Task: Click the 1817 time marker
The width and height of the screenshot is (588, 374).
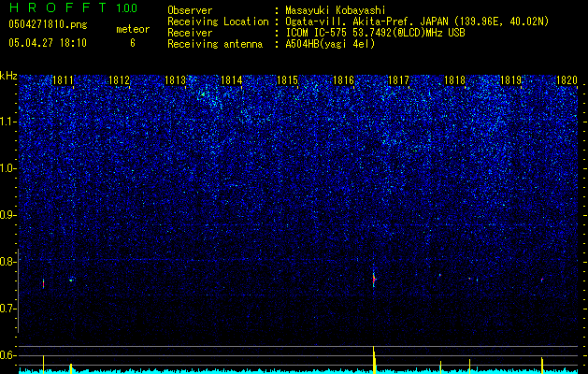Action: pos(398,79)
